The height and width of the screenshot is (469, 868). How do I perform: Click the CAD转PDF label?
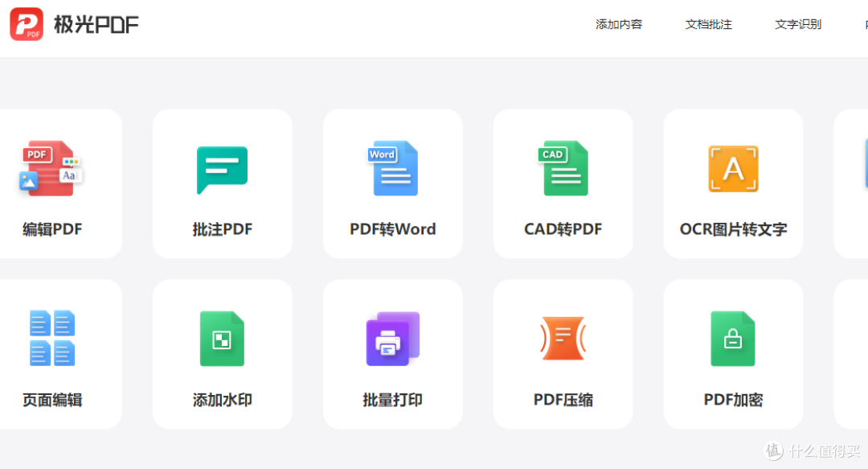pyautogui.click(x=563, y=229)
